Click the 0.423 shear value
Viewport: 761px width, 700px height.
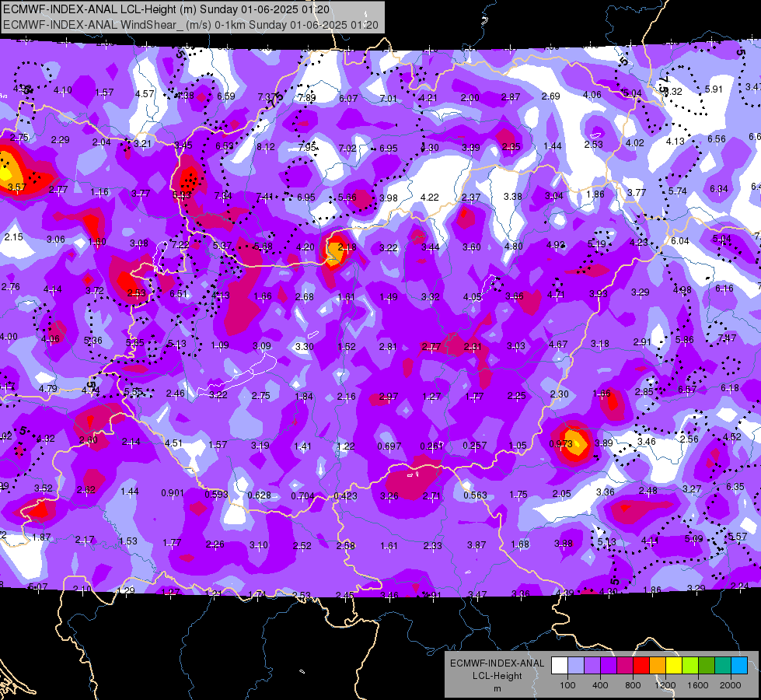coord(346,496)
